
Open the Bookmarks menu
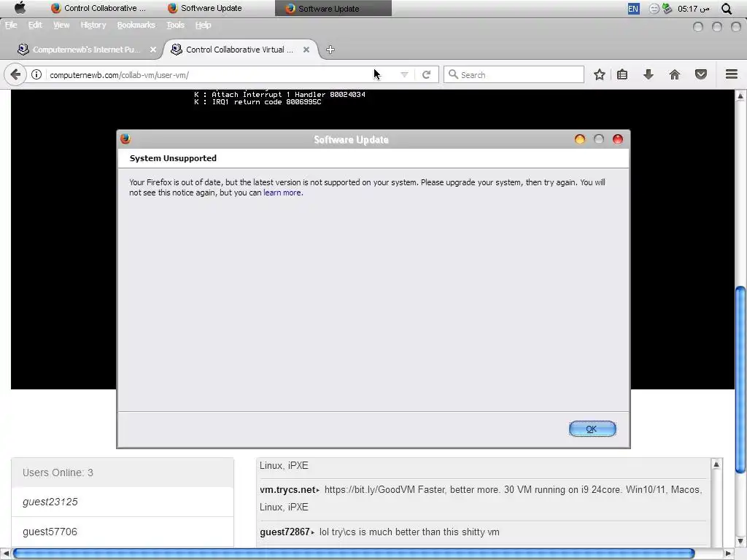136,25
